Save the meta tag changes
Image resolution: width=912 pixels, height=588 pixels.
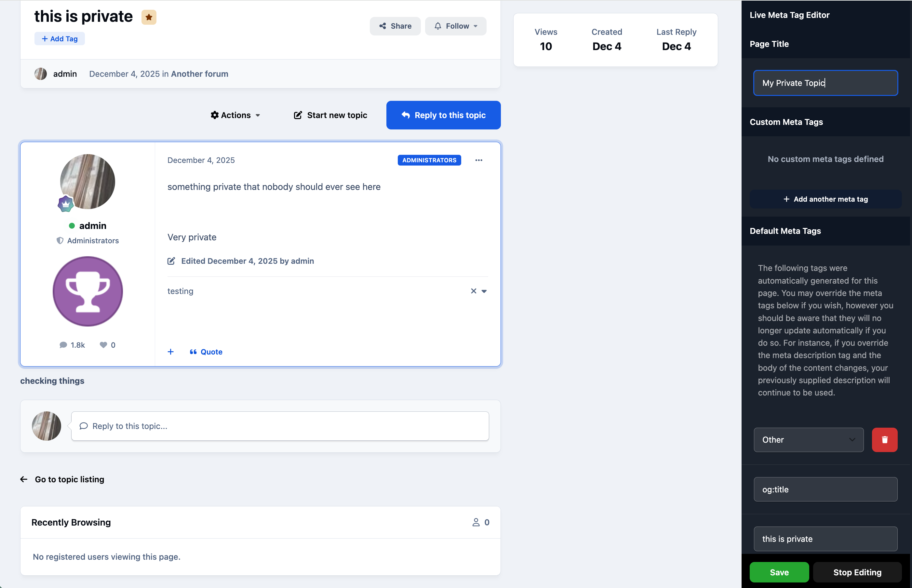click(779, 572)
